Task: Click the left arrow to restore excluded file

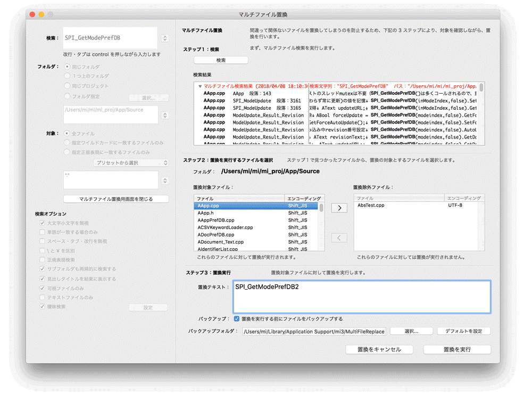Action: (339, 238)
